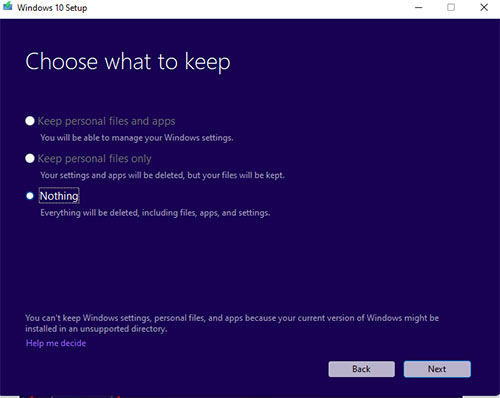Click the Choose what to keep heading
The width and height of the screenshot is (500, 398).
coord(128,62)
